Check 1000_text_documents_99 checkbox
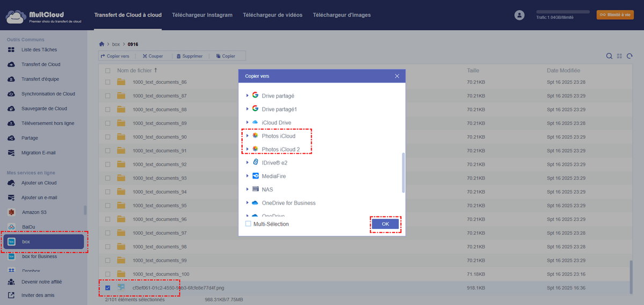Image resolution: width=644 pixels, height=305 pixels. point(108,261)
